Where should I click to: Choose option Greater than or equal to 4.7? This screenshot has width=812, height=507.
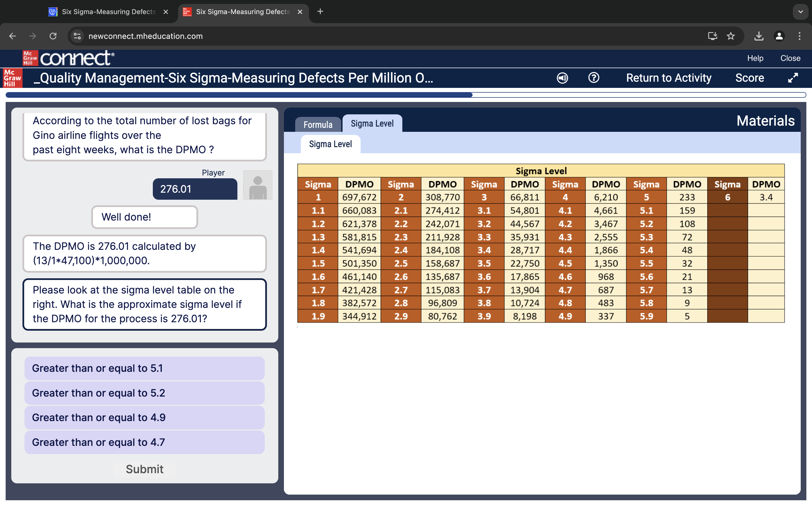click(x=144, y=442)
